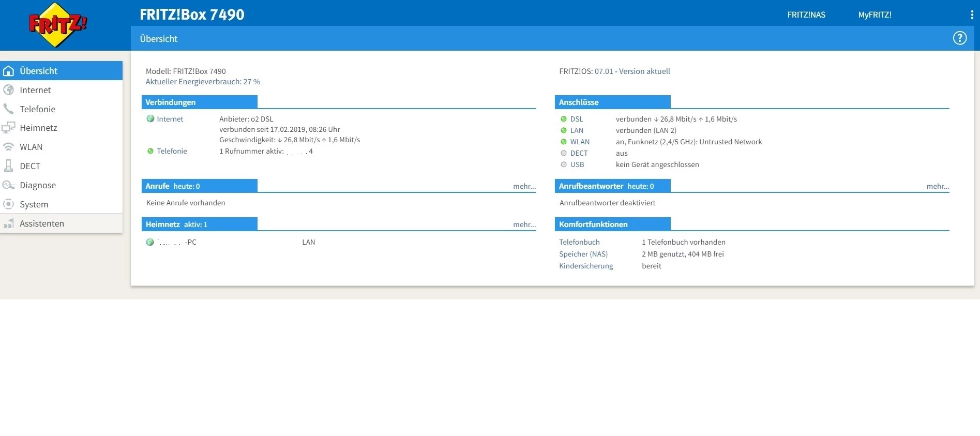Click mehr... in the Anrufbeantworter section

click(x=938, y=186)
